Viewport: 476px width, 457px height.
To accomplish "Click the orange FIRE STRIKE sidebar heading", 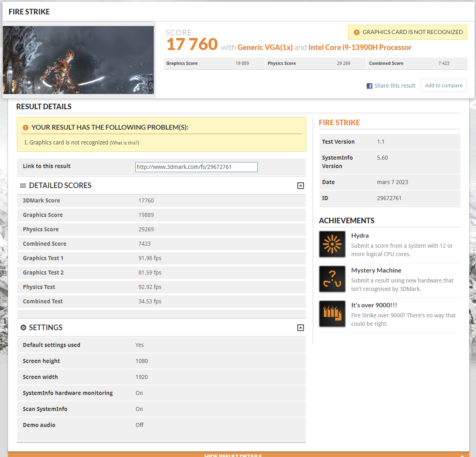I will point(339,122).
